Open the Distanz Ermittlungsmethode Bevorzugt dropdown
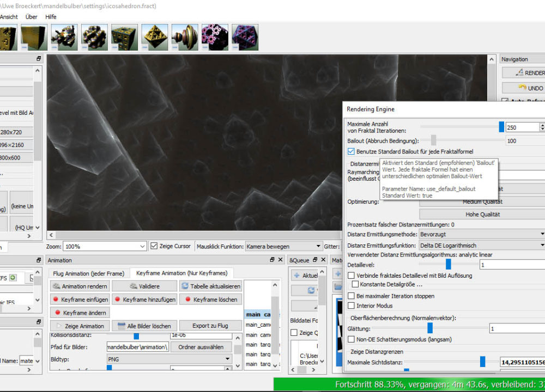This screenshot has width=545, height=392. click(482, 234)
